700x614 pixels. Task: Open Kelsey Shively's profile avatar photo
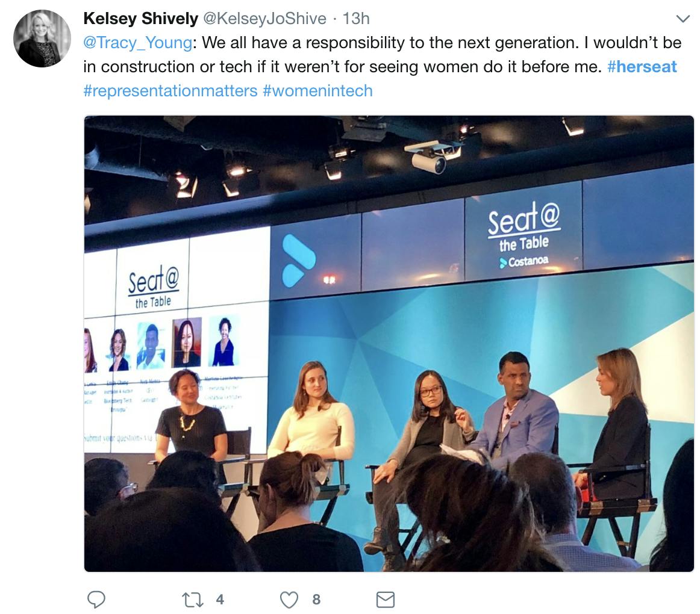click(42, 39)
